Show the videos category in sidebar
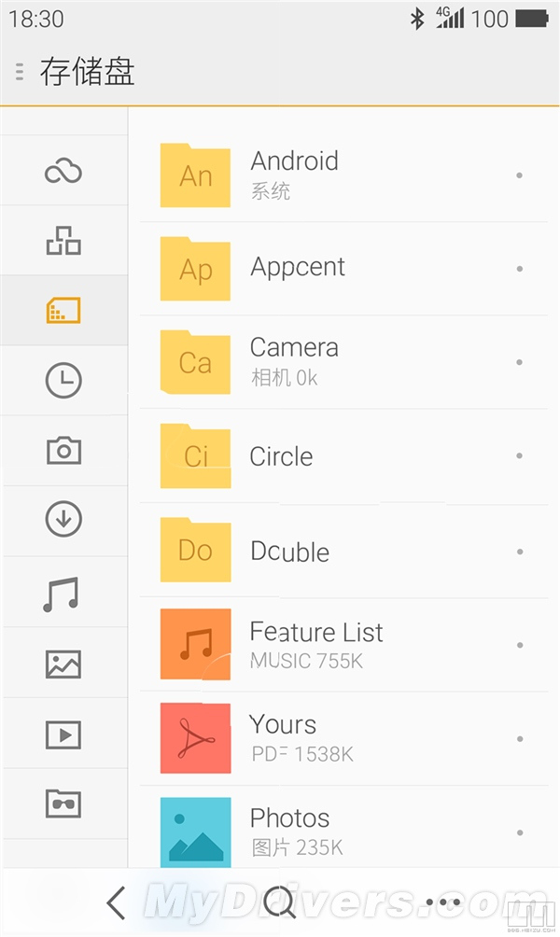Image resolution: width=560 pixels, height=937 pixels. [x=63, y=734]
